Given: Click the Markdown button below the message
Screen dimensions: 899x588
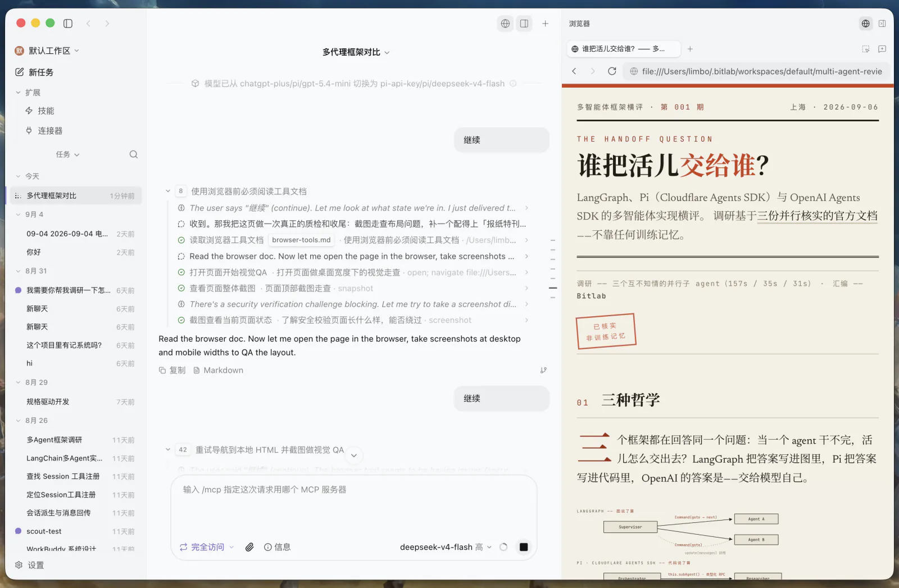Looking at the screenshot, I should (218, 370).
